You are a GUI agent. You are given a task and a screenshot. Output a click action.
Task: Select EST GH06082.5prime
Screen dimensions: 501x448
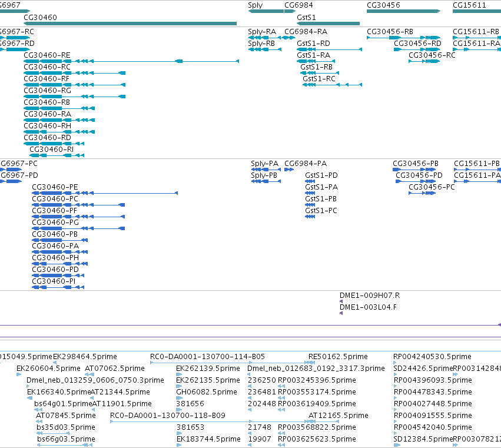point(207,393)
